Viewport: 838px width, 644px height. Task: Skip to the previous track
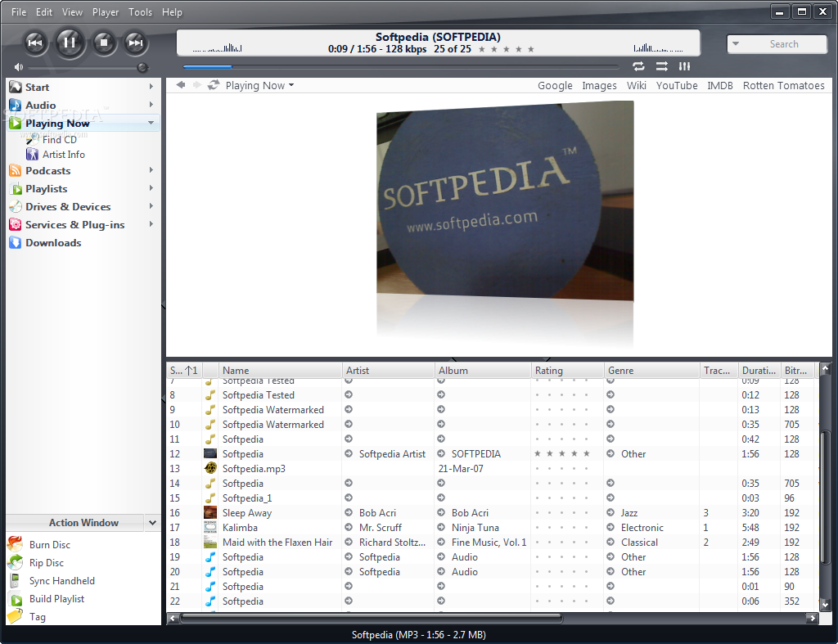click(x=34, y=43)
